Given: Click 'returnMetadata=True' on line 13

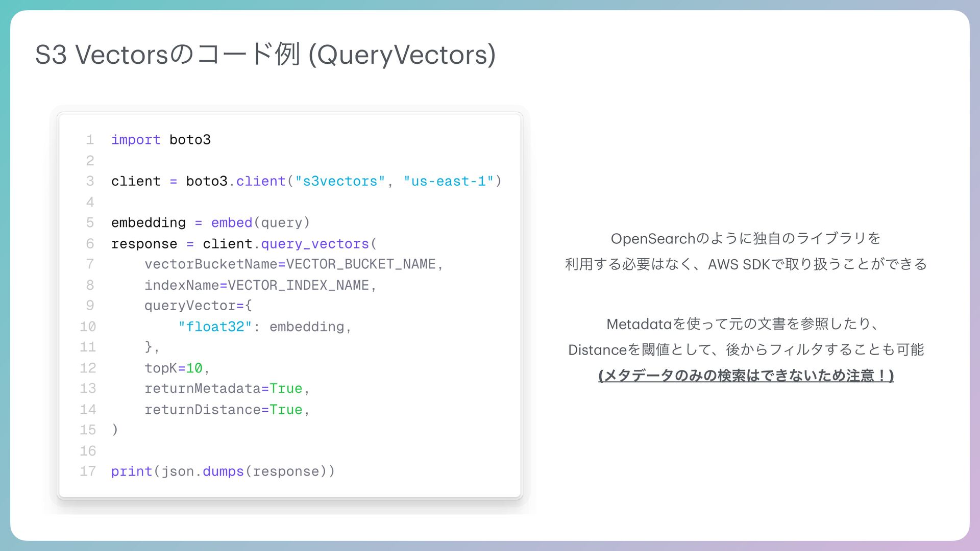Looking at the screenshot, I should pos(223,389).
